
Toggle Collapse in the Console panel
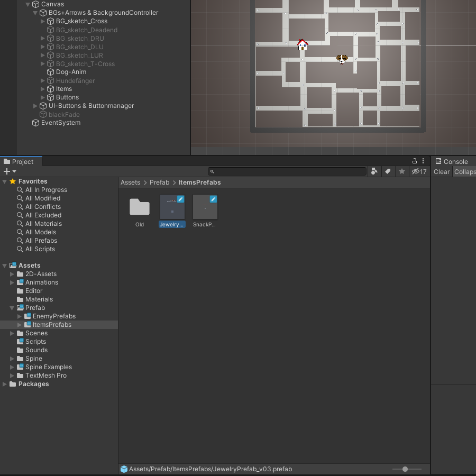pyautogui.click(x=464, y=172)
